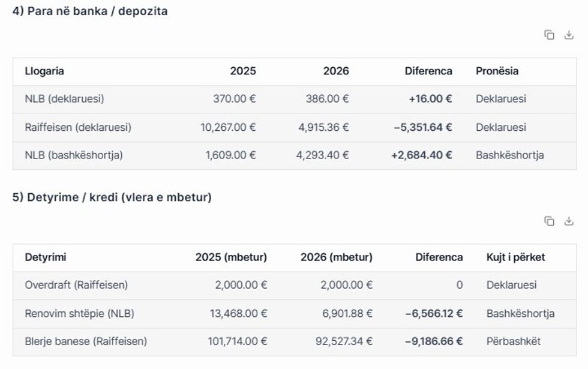Click the 'Pronësia' column header
The image size is (588, 369).
pos(497,71)
